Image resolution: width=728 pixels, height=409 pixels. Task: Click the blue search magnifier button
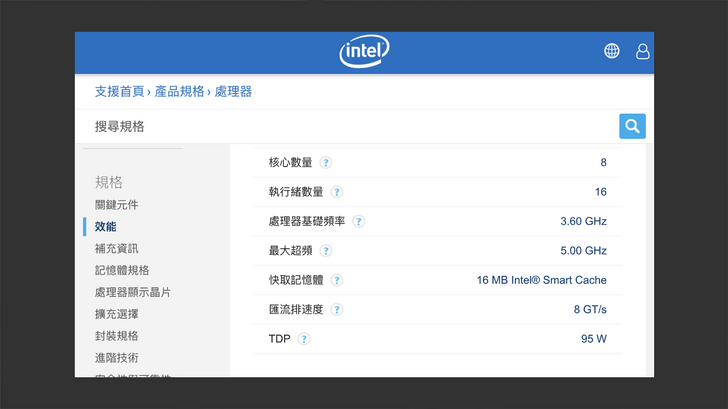[632, 126]
